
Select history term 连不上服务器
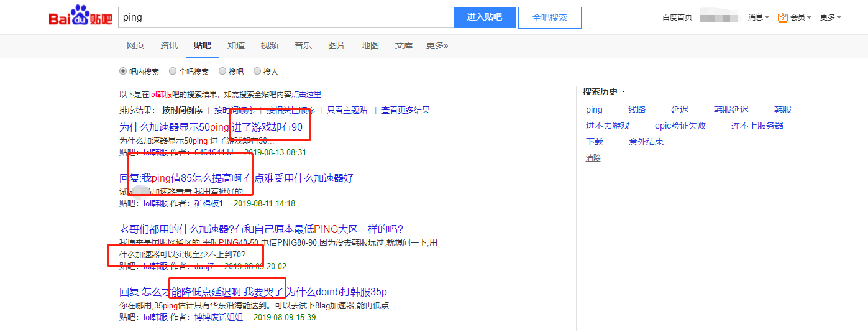coord(757,126)
